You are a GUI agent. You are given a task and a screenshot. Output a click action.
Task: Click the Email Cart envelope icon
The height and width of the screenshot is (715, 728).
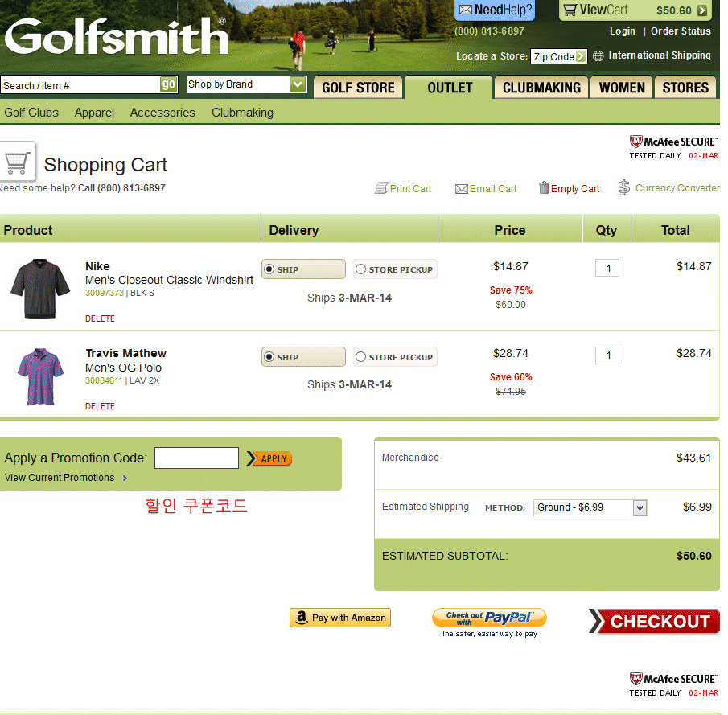462,189
